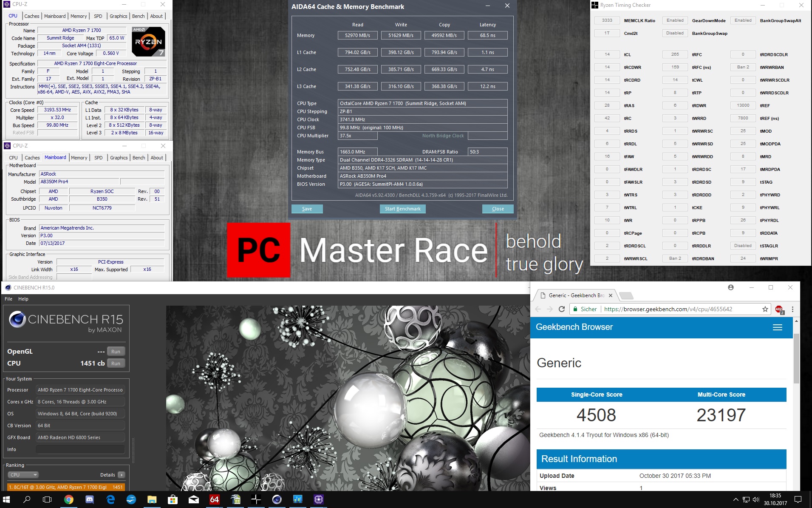Screen dimensions: 812x508
Task: Click the Core Speed 3193.53 MHz field
Action: point(58,110)
